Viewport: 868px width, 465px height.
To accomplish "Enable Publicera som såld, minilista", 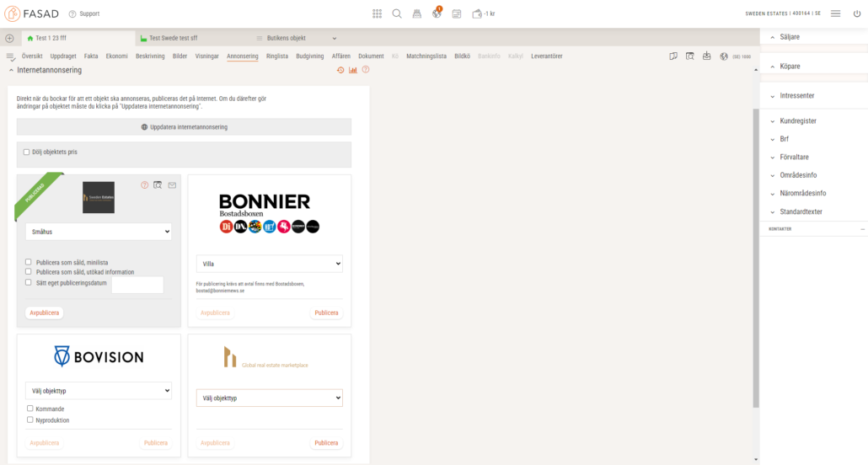I will pyautogui.click(x=29, y=262).
